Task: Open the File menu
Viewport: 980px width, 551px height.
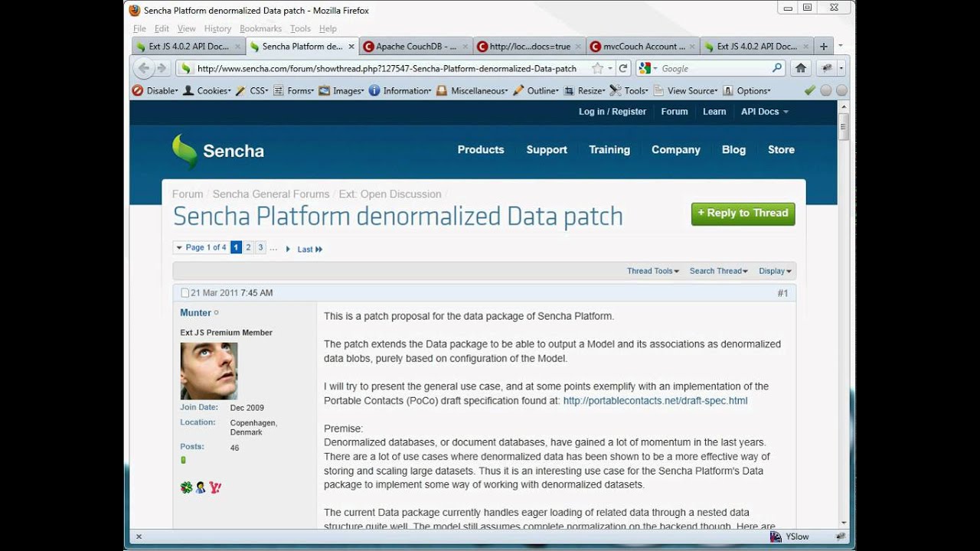Action: tap(139, 28)
